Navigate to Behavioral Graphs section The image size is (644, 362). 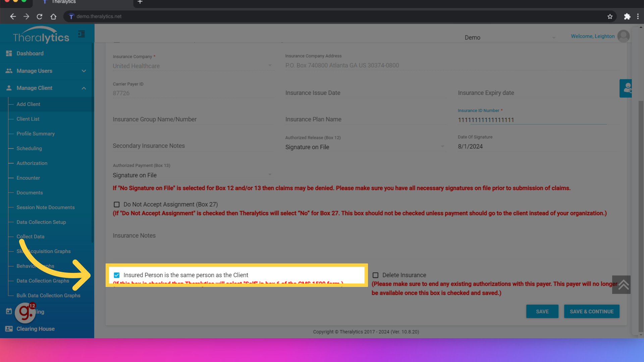(35, 266)
